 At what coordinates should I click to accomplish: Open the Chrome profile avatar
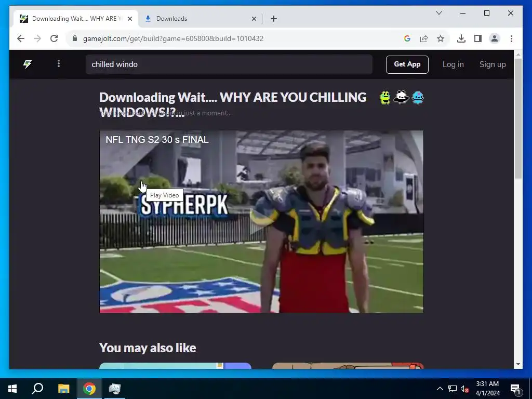[x=495, y=38]
